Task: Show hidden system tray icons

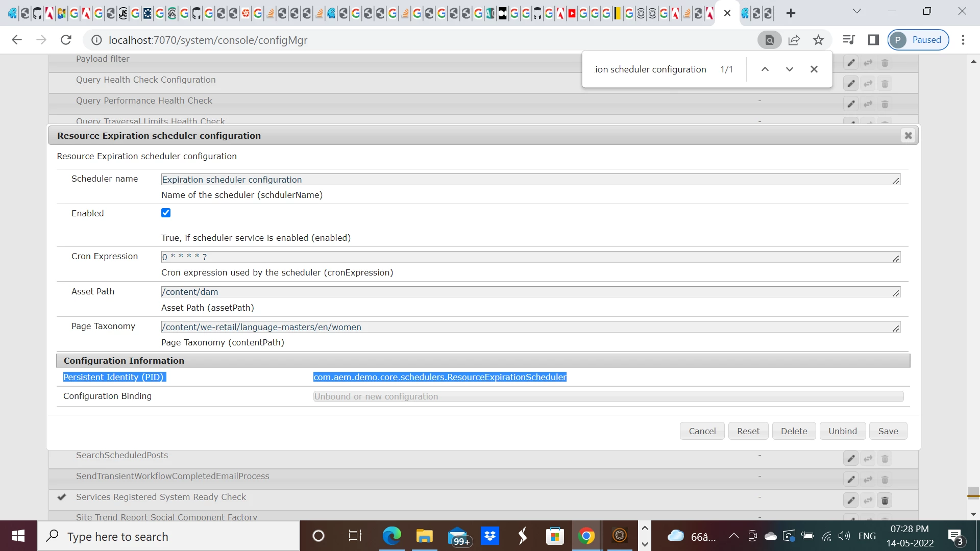Action: (733, 536)
